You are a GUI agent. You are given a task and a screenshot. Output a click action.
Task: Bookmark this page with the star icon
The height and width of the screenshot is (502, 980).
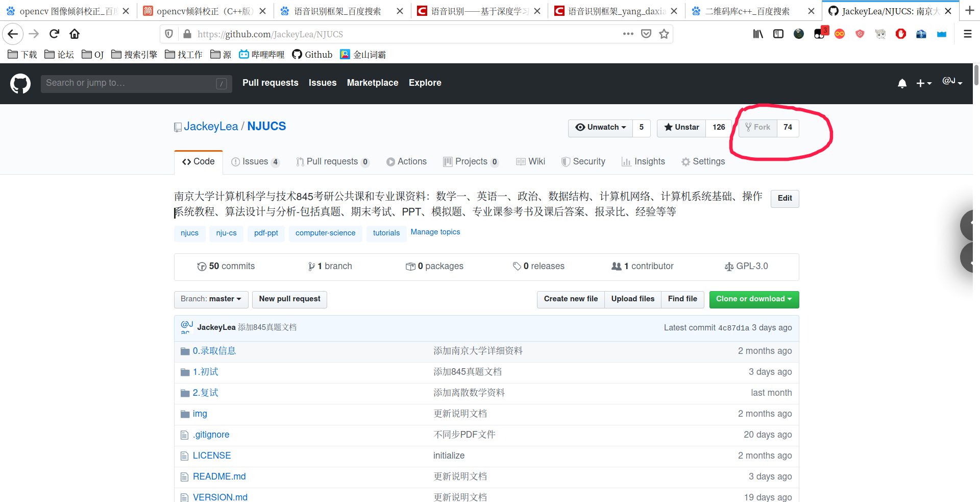coord(664,34)
